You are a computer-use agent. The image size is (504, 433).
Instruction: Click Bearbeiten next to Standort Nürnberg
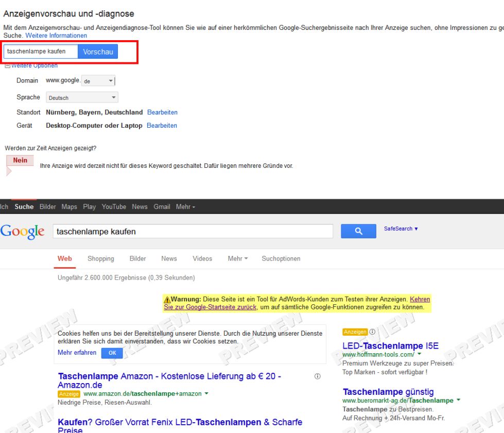click(x=162, y=112)
